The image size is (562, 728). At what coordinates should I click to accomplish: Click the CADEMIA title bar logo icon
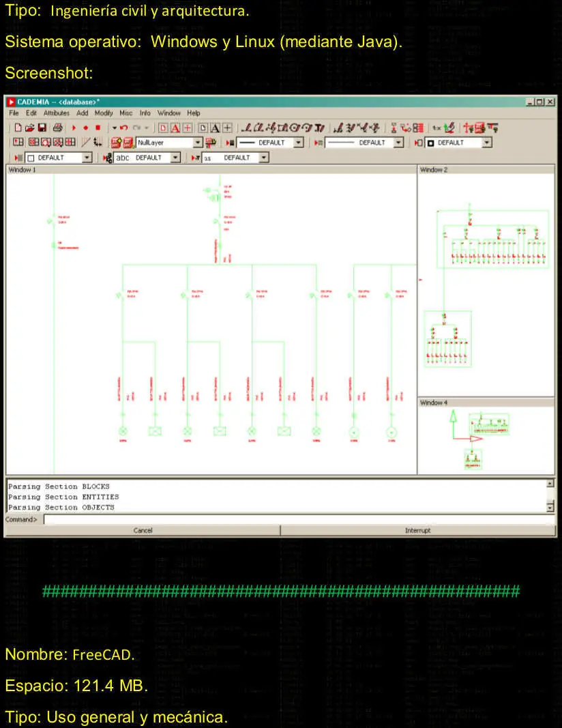(11, 102)
